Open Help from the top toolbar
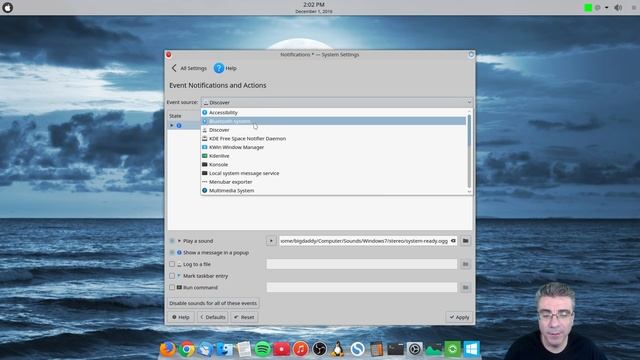640x360 pixels. tap(225, 68)
